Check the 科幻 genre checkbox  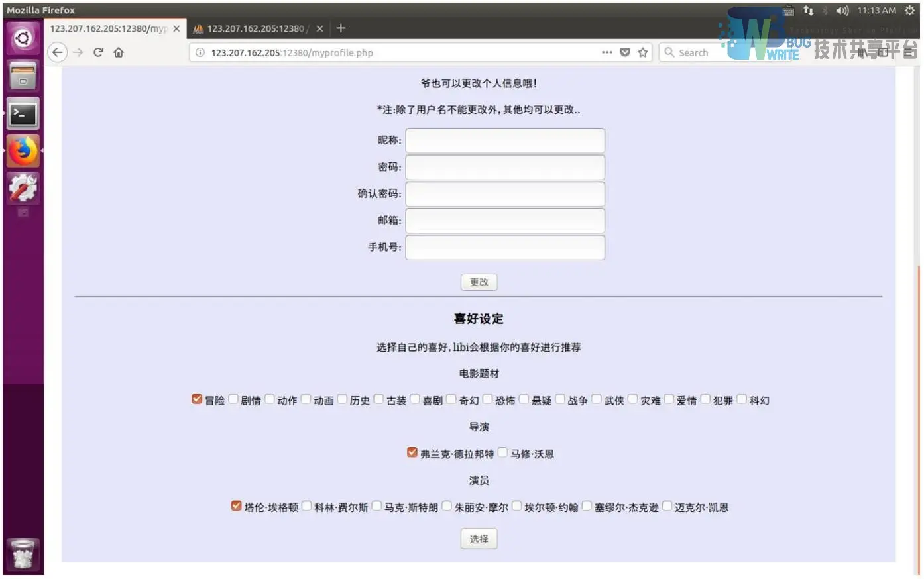pos(742,399)
